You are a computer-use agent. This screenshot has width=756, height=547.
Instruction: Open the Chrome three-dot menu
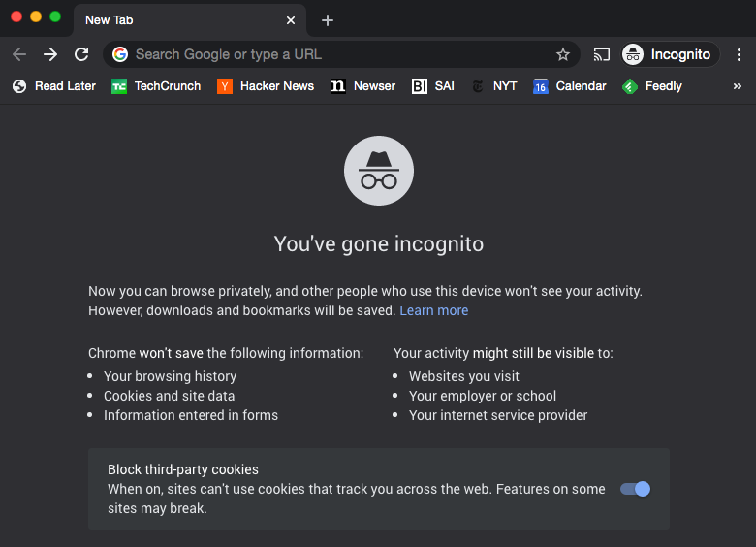tap(739, 54)
